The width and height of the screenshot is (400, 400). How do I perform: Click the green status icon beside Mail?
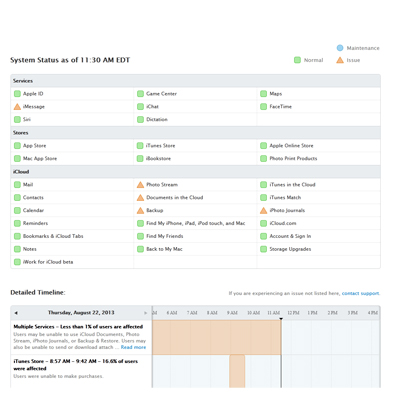coord(17,184)
